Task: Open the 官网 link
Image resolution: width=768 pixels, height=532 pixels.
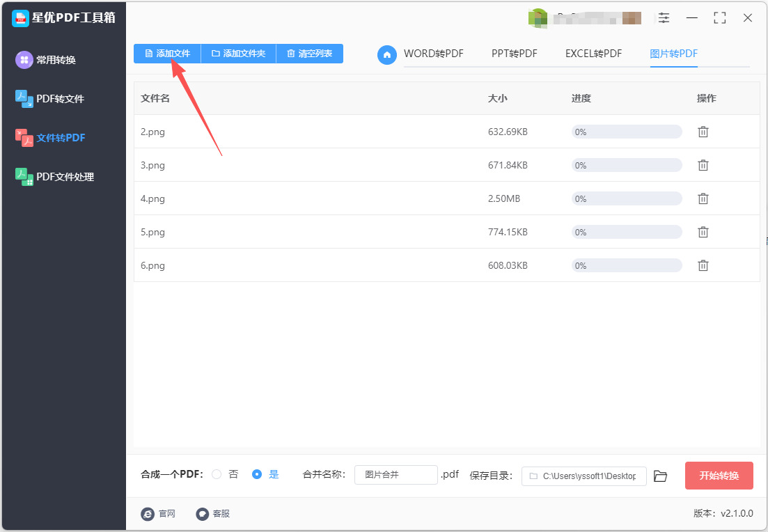Action: click(x=158, y=513)
